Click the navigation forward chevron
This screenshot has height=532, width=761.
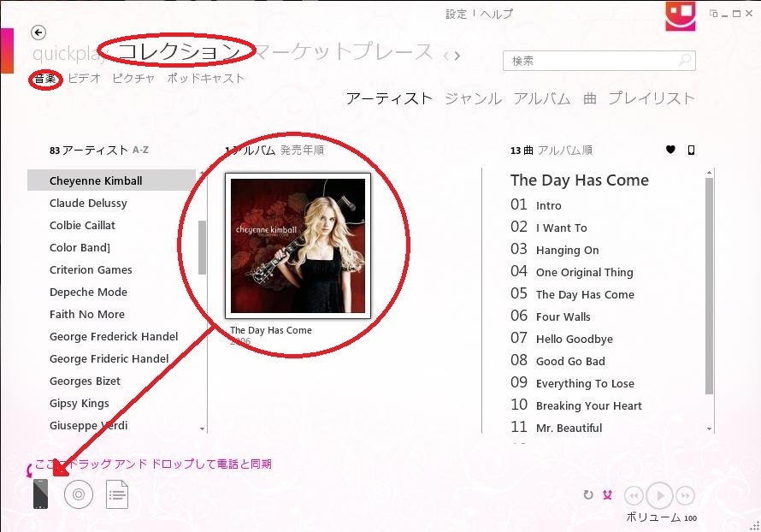click(457, 56)
